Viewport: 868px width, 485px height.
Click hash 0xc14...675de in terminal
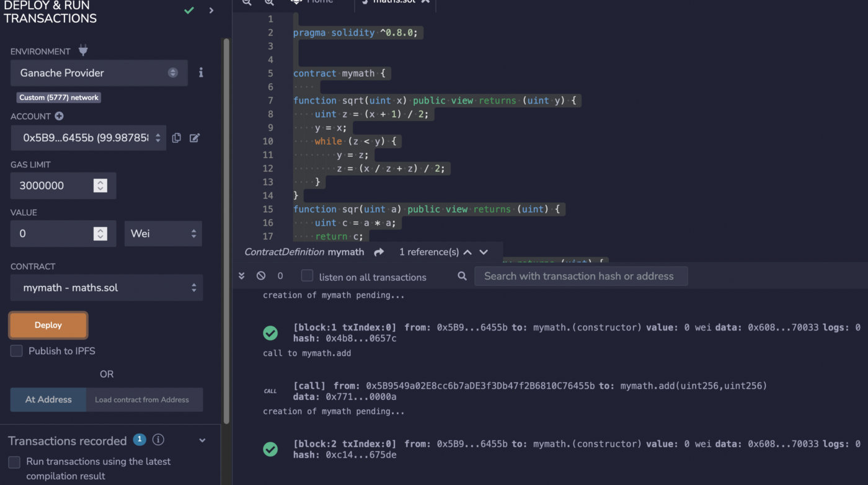[x=361, y=455]
